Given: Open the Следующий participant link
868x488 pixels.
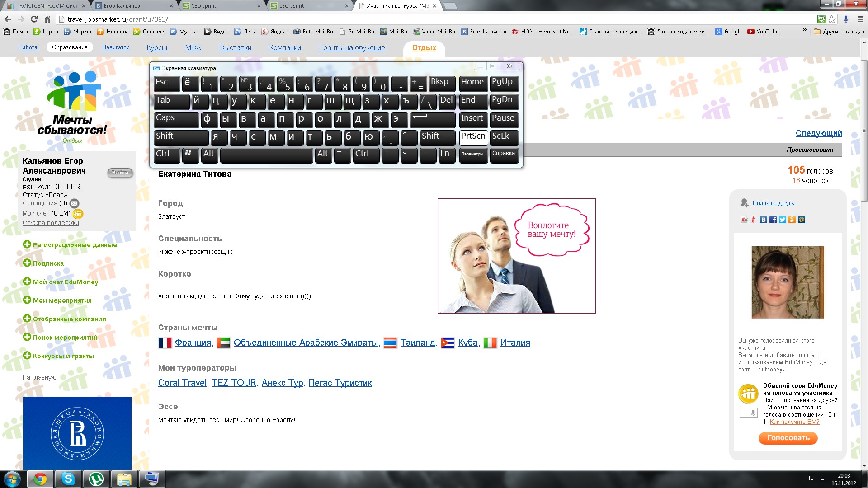Looking at the screenshot, I should [818, 133].
